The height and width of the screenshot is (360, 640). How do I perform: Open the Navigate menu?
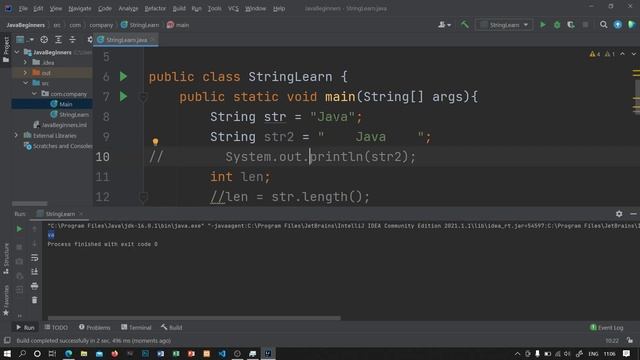[x=80, y=8]
